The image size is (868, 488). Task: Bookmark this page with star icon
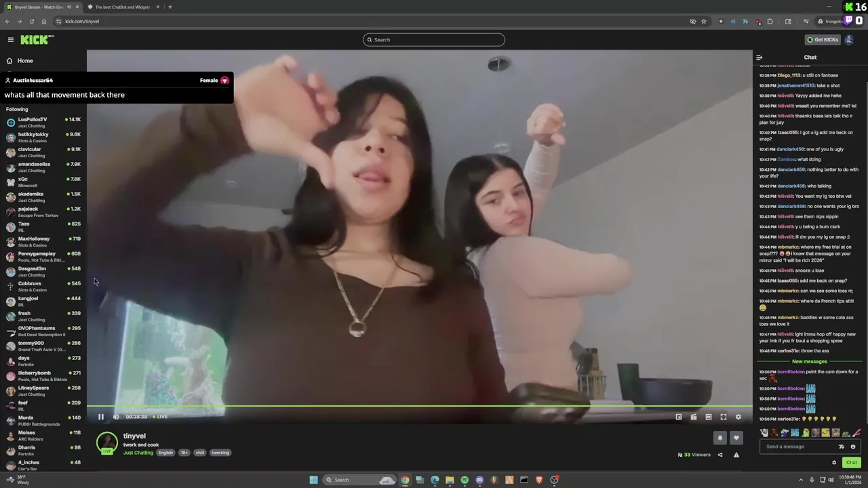704,21
